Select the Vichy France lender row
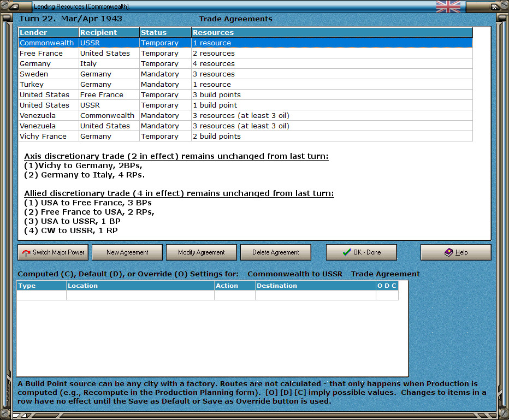 pos(245,137)
